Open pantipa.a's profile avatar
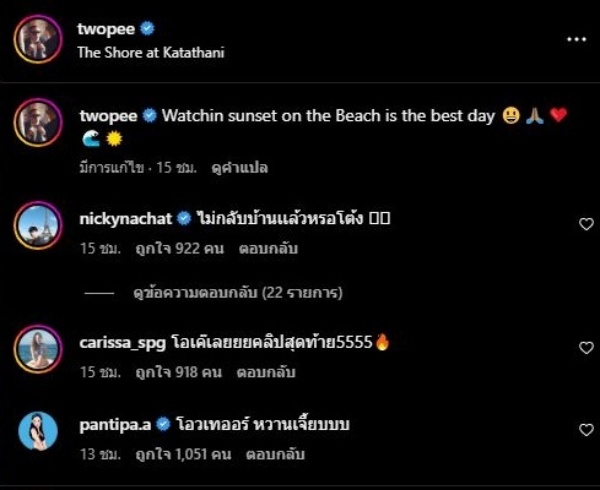Viewport: 600px width, 490px height. point(38,432)
